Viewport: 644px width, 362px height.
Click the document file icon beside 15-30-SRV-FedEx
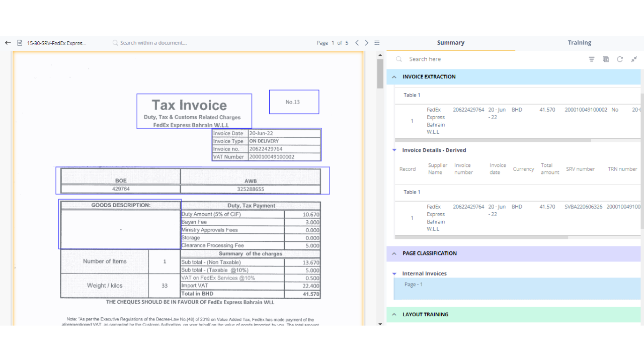pos(20,43)
